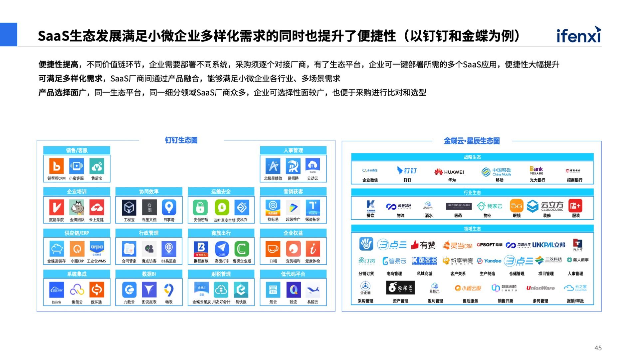Image resolution: width=639 pixels, height=364 pixels.
Task: Click the 曹操企业版 icon
Action: pos(242,249)
